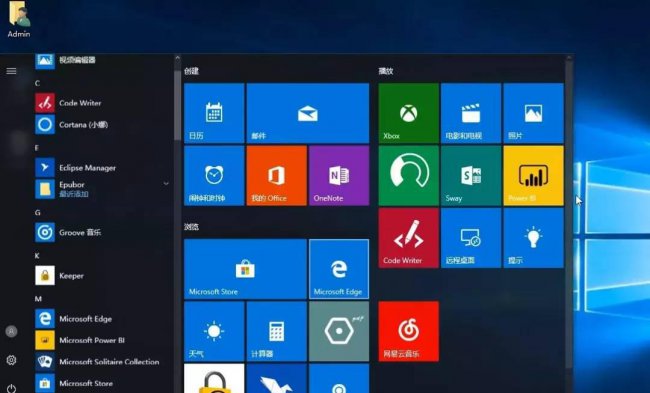Open the Weather tile
650x393 pixels.
tap(214, 331)
